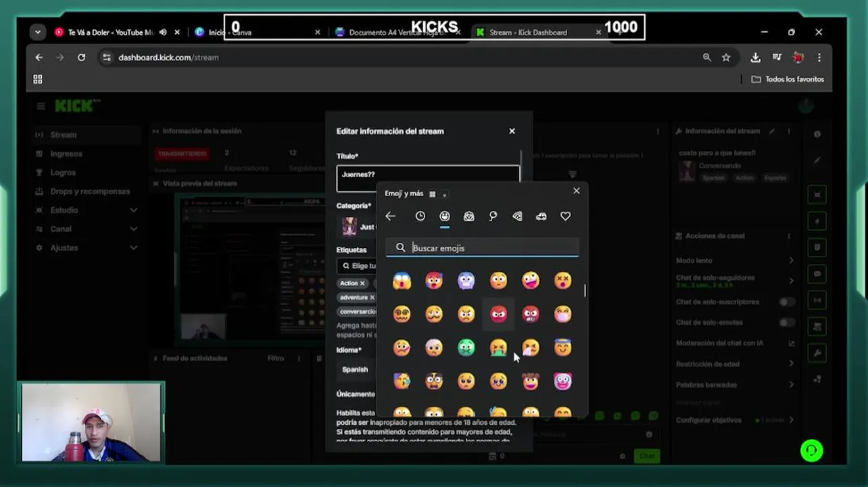Viewport: 868px width, 487px height.
Task: Select the clown face emoji
Action: [x=562, y=381]
